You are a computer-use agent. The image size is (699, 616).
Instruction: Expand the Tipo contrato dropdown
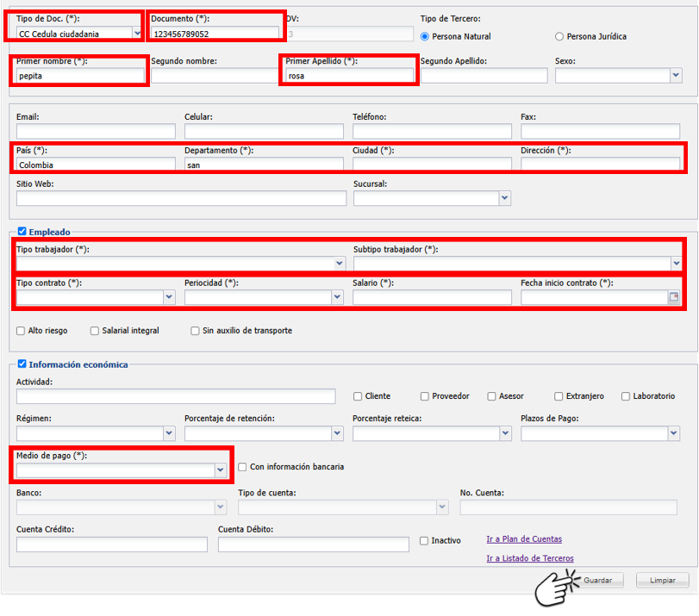(169, 297)
